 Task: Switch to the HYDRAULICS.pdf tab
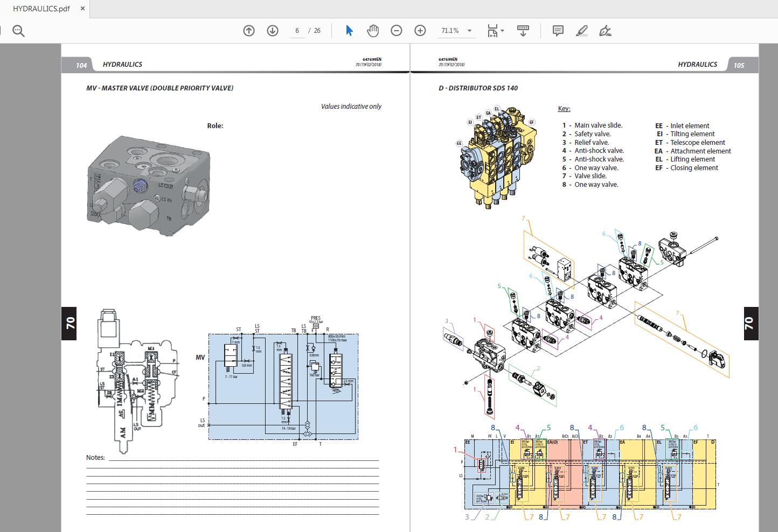tap(41, 9)
